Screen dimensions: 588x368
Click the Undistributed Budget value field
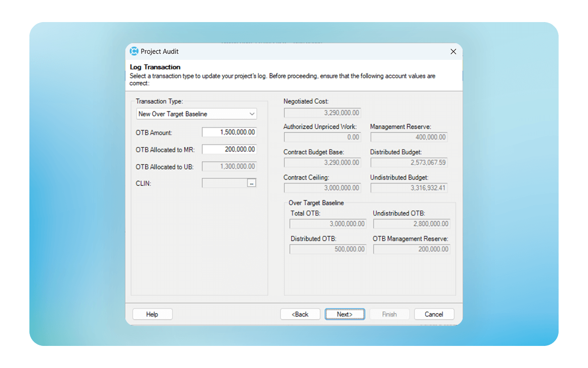pos(409,188)
